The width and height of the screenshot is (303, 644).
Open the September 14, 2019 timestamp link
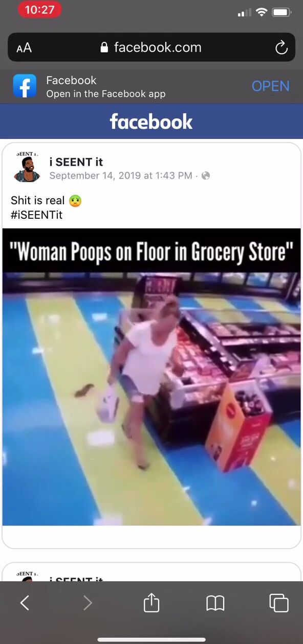(121, 176)
